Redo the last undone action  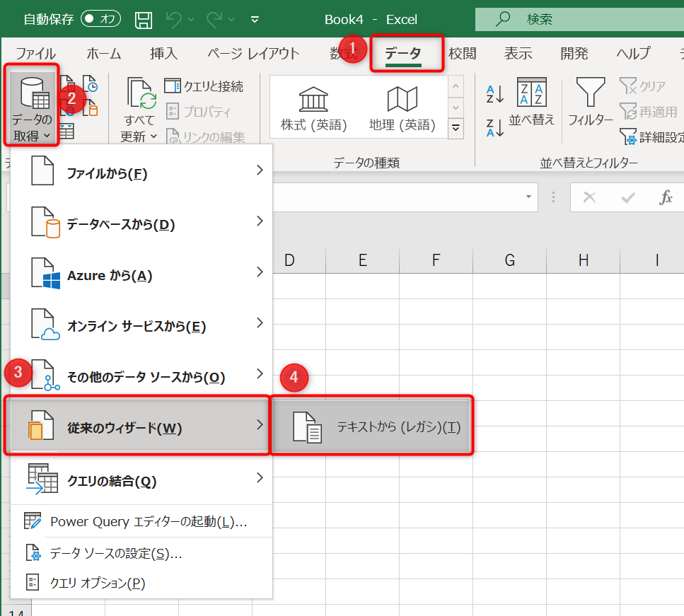pyautogui.click(x=214, y=20)
